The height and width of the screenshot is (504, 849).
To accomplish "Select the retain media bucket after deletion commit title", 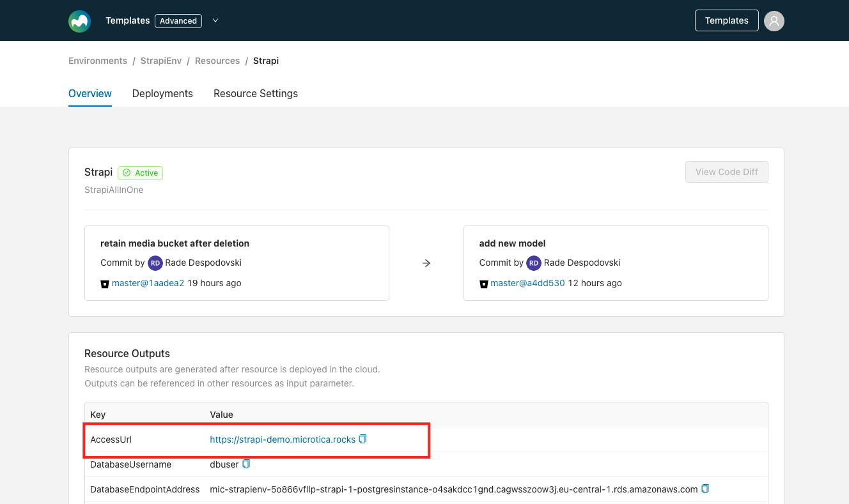I will point(175,243).
